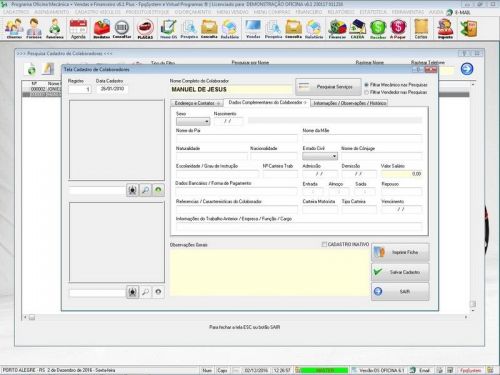
Task: Click webcam icon under the upper photo box
Action: tap(132, 190)
